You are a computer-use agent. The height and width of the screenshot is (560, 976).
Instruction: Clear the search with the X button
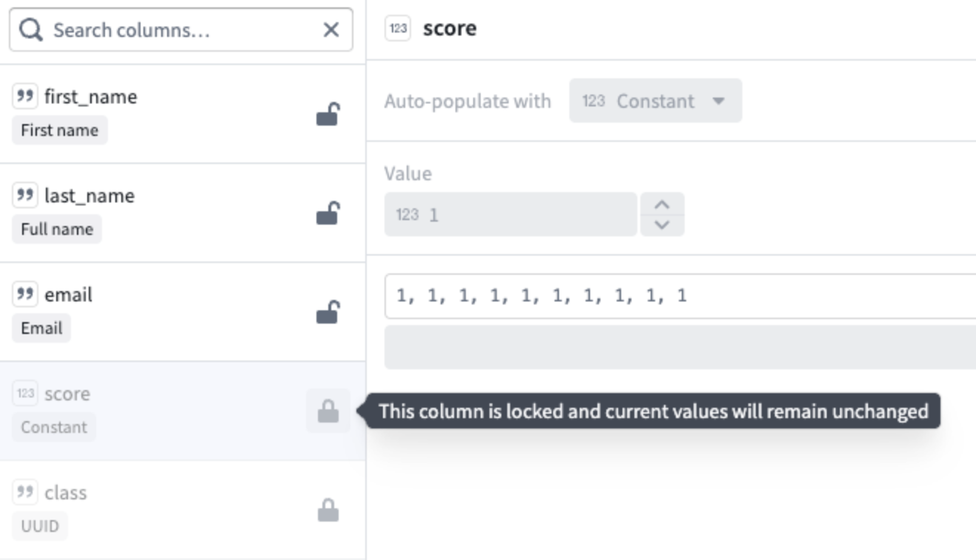[332, 30]
